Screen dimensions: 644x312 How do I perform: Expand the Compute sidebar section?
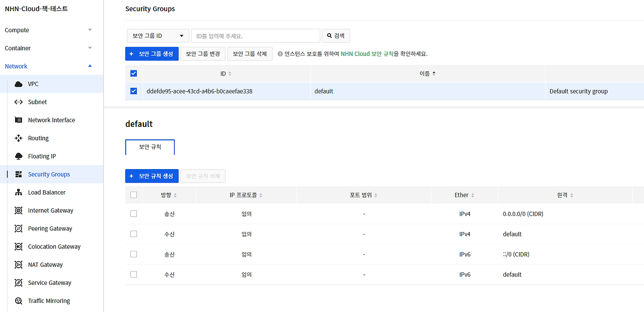click(48, 30)
